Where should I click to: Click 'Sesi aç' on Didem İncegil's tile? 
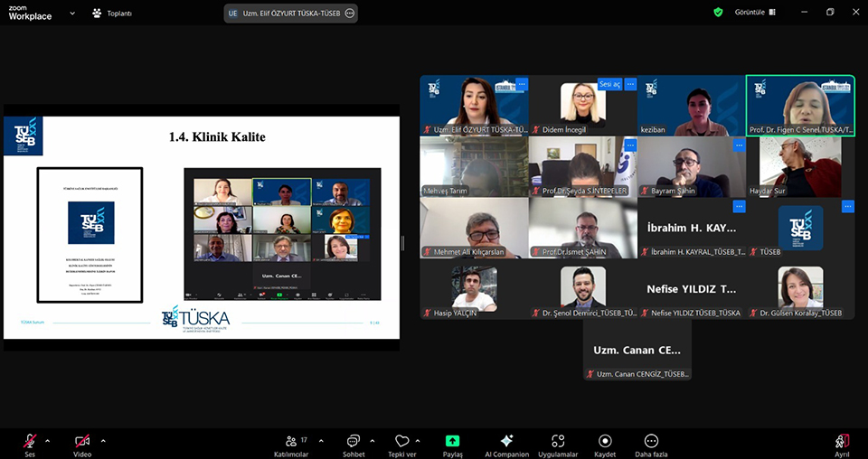pos(610,84)
